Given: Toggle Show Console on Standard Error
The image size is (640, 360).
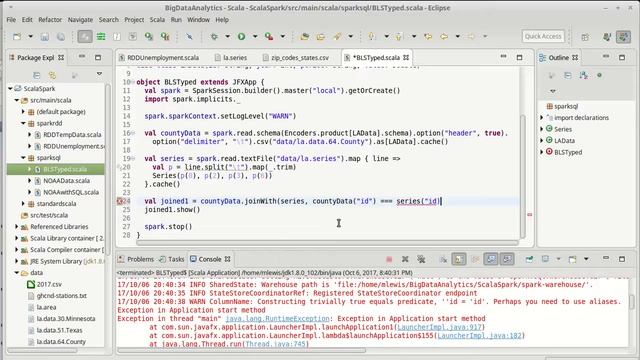Looking at the screenshot, I should click(x=507, y=259).
